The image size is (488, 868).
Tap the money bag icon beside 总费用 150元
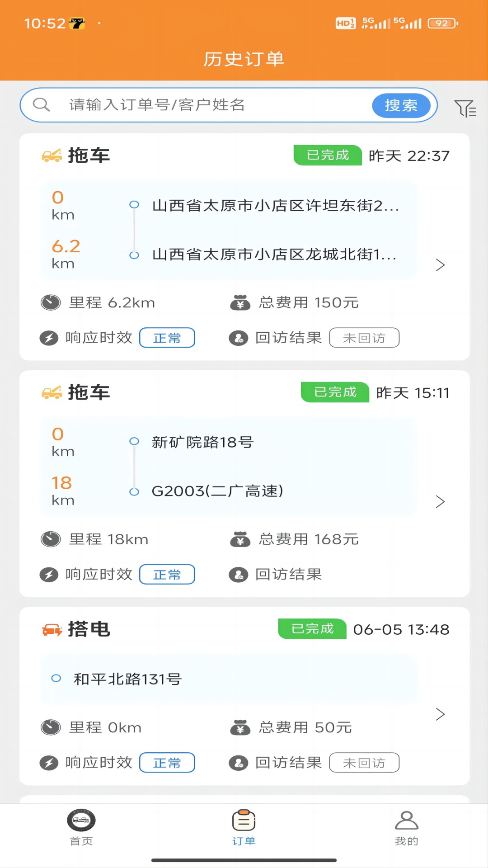tap(240, 302)
